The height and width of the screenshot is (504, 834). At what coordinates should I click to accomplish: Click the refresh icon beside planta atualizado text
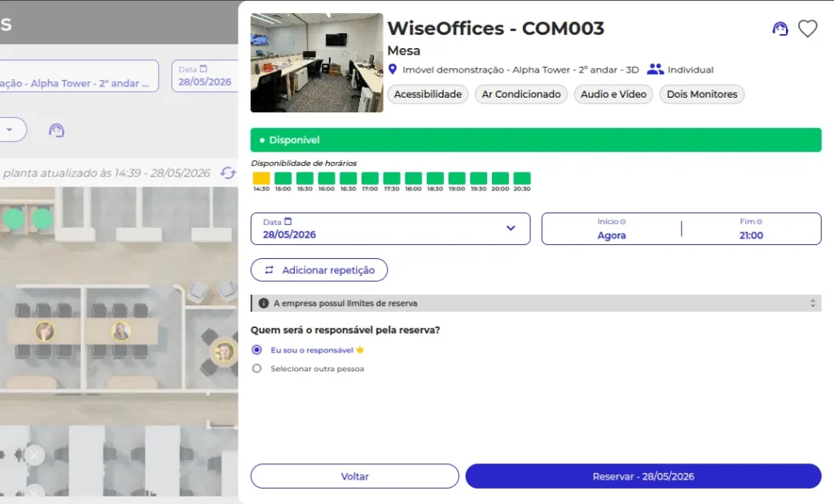tap(228, 173)
